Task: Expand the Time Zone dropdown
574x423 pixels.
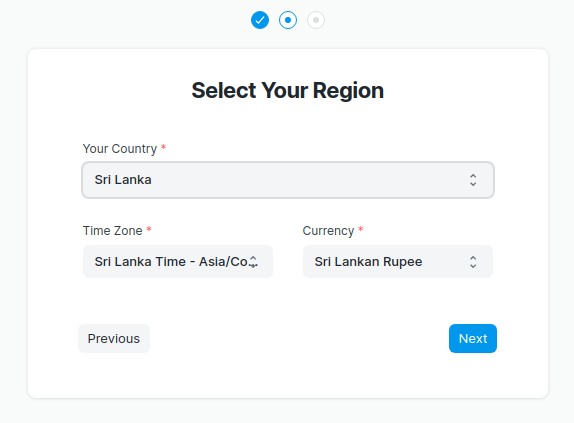Action: coord(178,262)
